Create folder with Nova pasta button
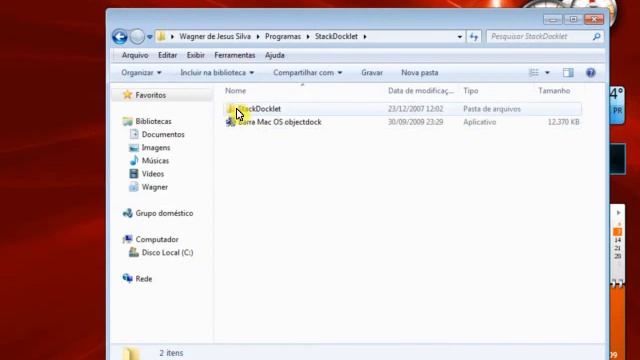640x360 pixels. pyautogui.click(x=420, y=73)
